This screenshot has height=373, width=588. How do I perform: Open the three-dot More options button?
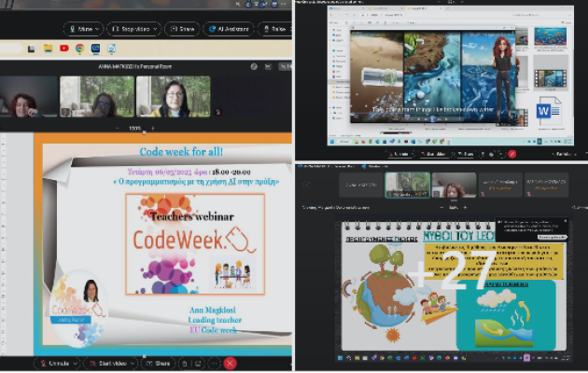pos(214,364)
